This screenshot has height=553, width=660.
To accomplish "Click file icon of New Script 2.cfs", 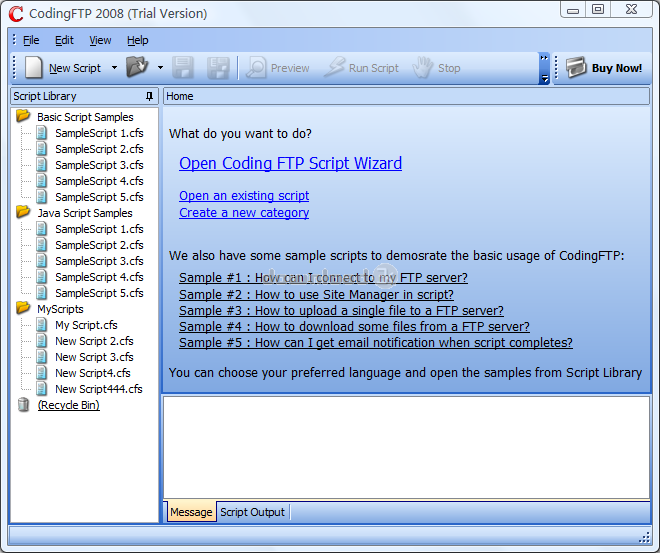I will pos(41,341).
